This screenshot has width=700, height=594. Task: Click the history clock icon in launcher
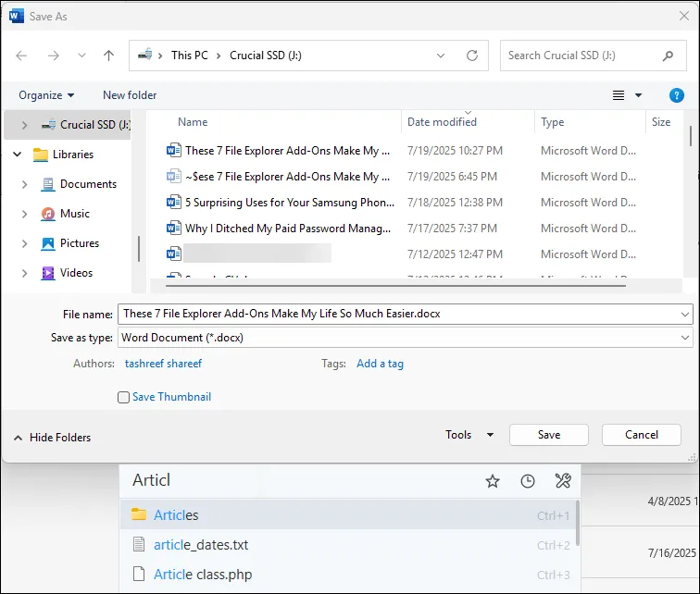click(x=528, y=481)
